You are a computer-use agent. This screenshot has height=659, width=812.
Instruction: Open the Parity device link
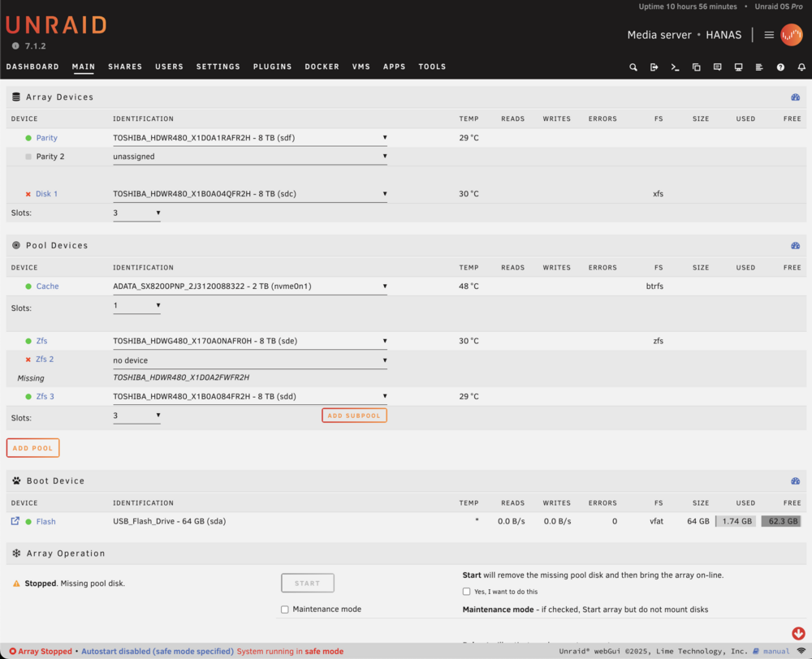46,138
